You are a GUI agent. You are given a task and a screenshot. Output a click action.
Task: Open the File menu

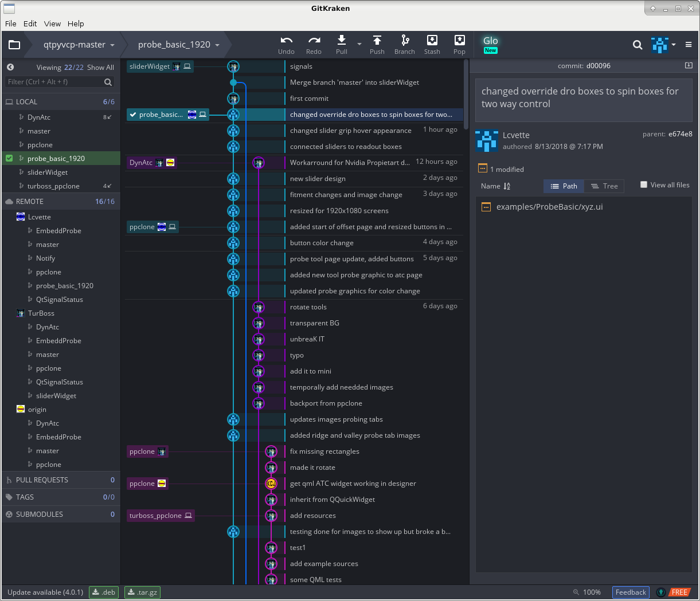(11, 23)
